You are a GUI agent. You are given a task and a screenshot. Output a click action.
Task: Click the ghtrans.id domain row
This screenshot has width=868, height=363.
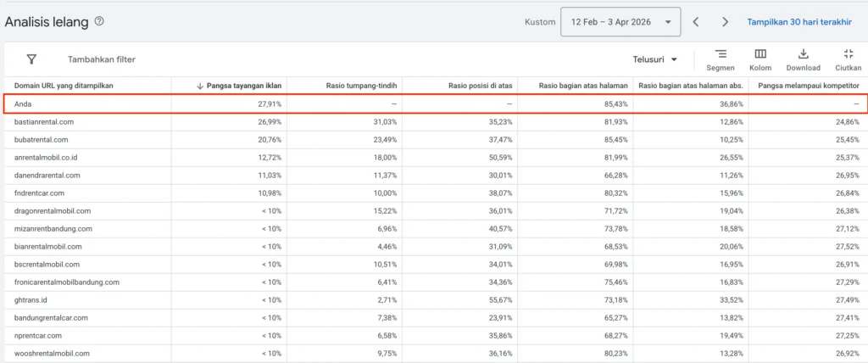(x=33, y=299)
